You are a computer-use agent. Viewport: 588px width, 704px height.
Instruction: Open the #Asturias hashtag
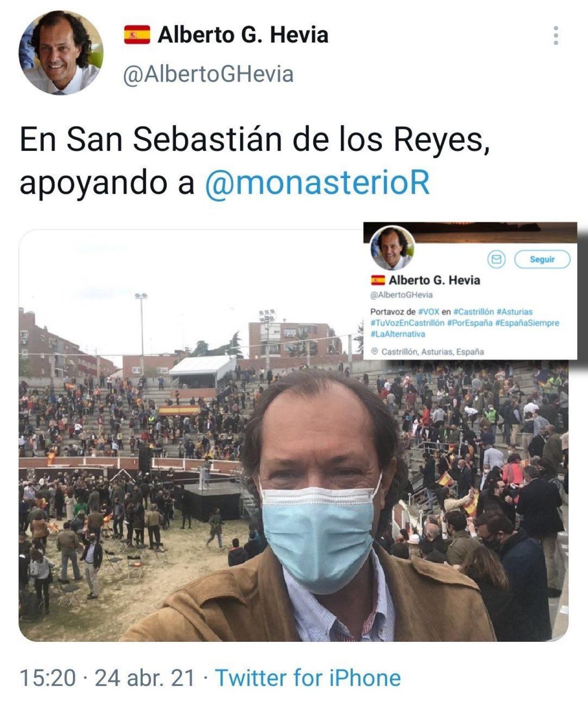pyautogui.click(x=514, y=312)
